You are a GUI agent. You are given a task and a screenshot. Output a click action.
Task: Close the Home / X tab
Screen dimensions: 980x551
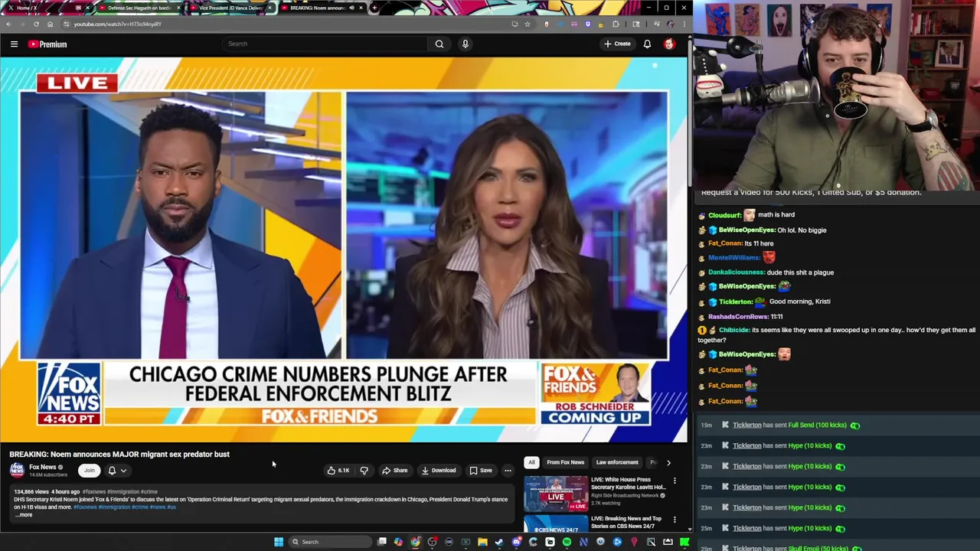(x=87, y=8)
